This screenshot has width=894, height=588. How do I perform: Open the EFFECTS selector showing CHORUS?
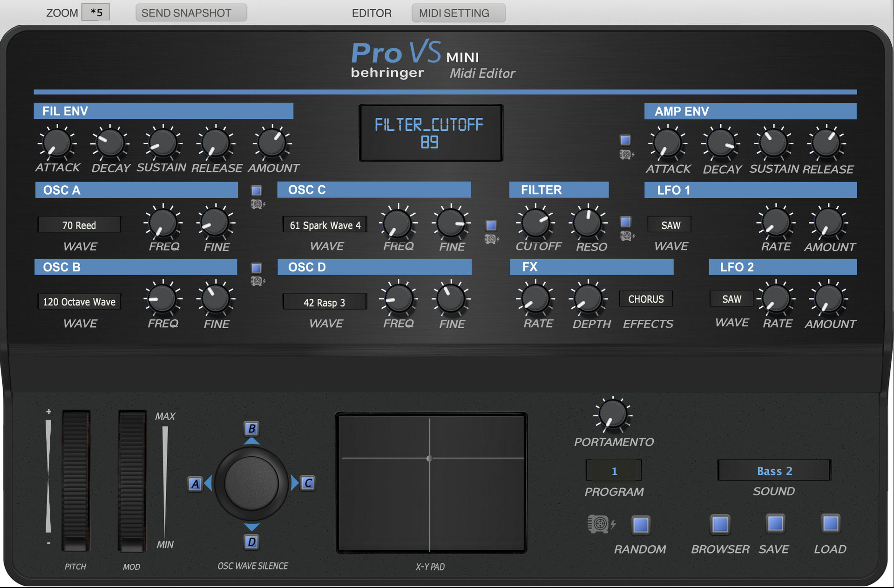[646, 299]
